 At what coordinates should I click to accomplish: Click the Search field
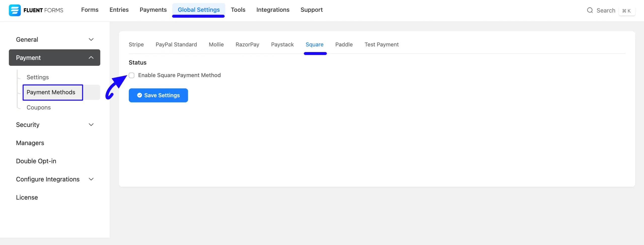606,11
